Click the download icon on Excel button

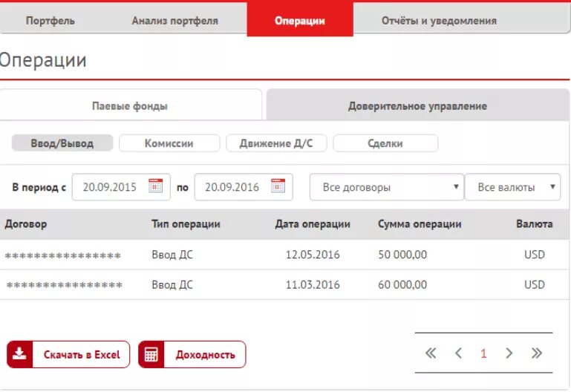pos(19,354)
